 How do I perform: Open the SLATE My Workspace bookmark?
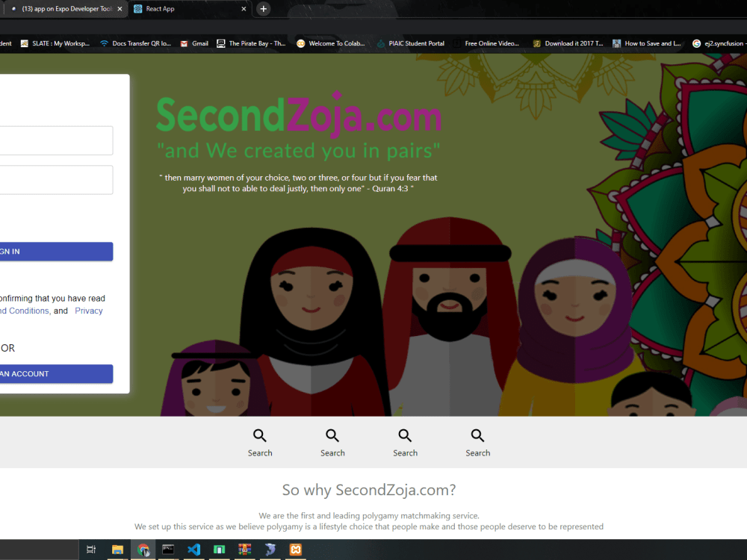(x=55, y=43)
